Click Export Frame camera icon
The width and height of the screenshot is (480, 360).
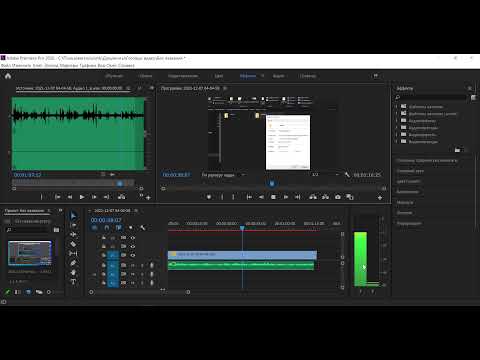(338, 197)
